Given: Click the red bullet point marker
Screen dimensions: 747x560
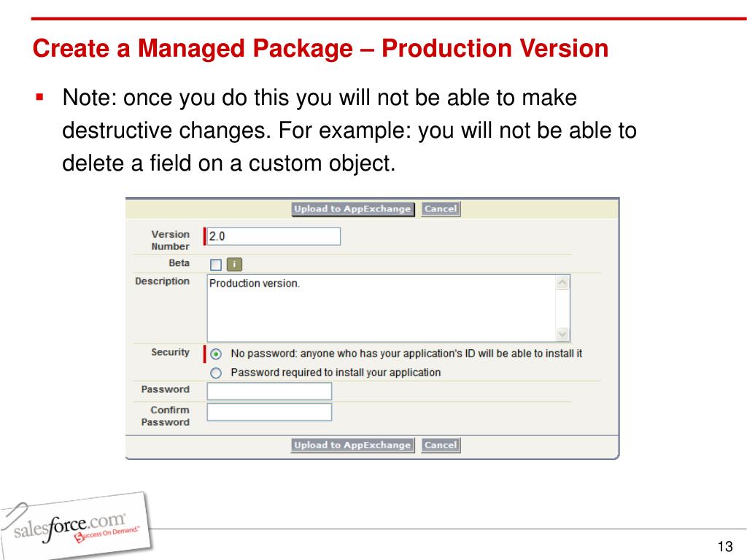Looking at the screenshot, I should pos(39,98).
